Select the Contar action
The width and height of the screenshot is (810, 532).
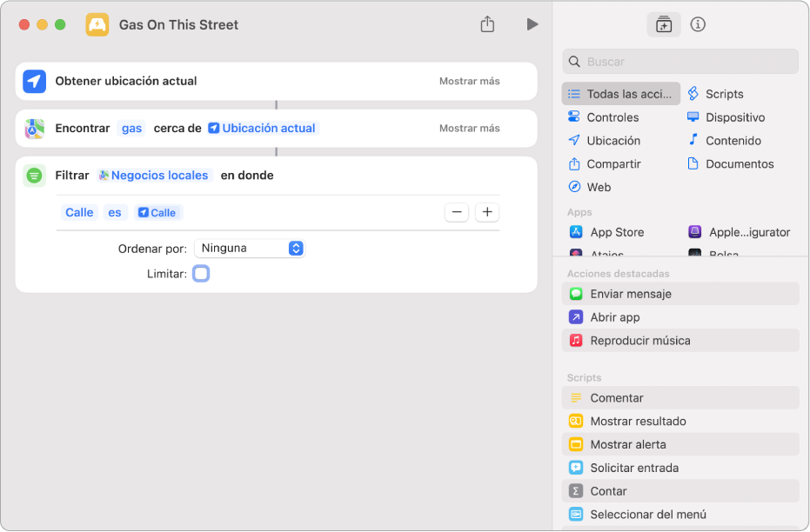pyautogui.click(x=680, y=491)
